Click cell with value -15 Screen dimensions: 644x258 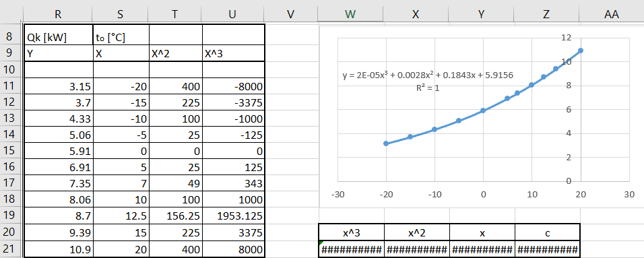click(x=121, y=102)
